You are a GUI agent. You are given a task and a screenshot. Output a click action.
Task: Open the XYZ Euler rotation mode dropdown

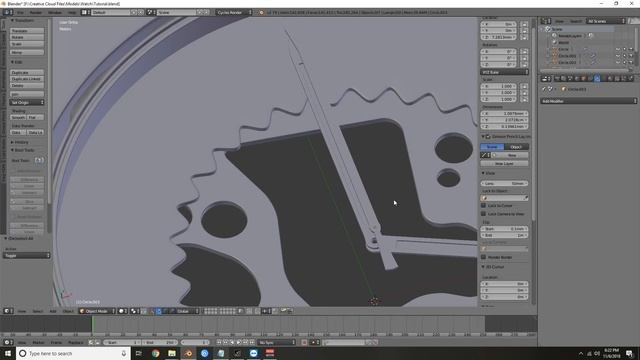point(504,72)
